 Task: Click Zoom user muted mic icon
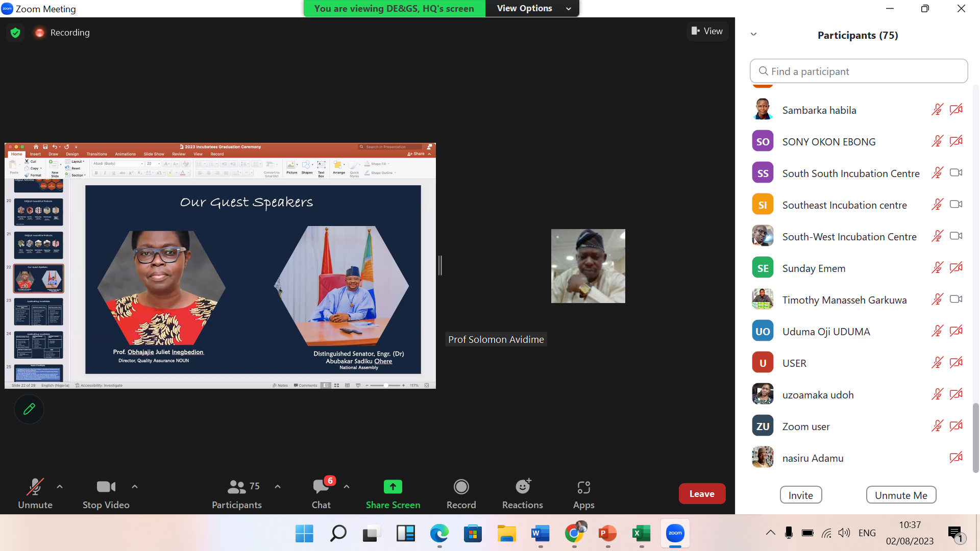click(x=937, y=426)
